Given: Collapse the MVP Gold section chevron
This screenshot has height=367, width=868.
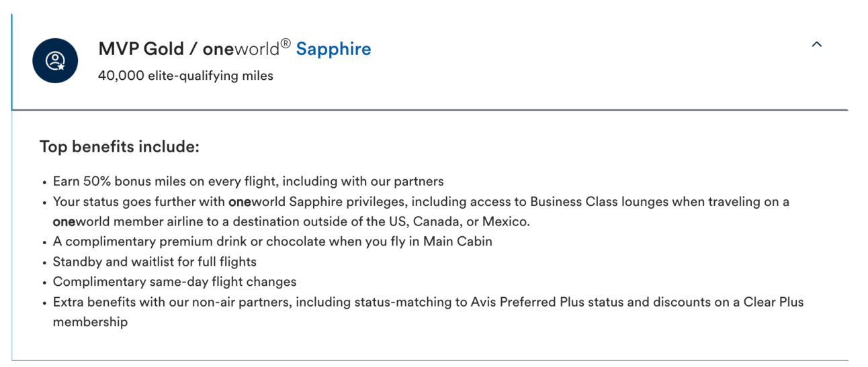Looking at the screenshot, I should pyautogui.click(x=816, y=44).
